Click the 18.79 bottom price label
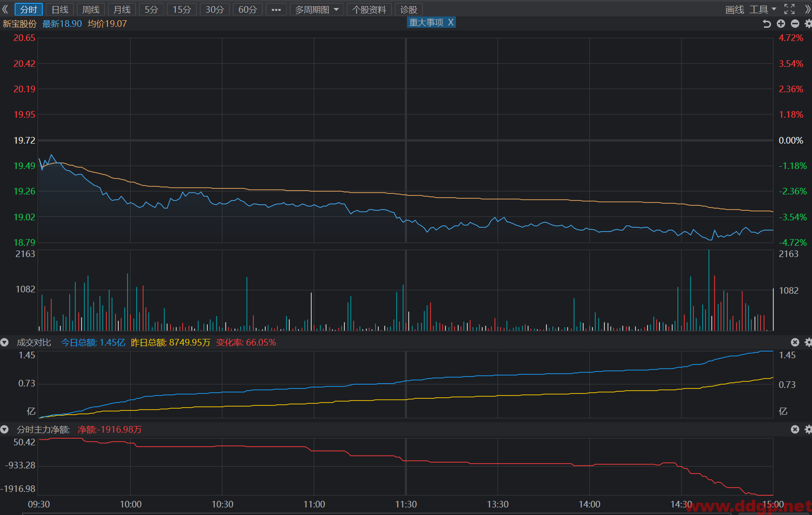812x515 pixels. 24,242
